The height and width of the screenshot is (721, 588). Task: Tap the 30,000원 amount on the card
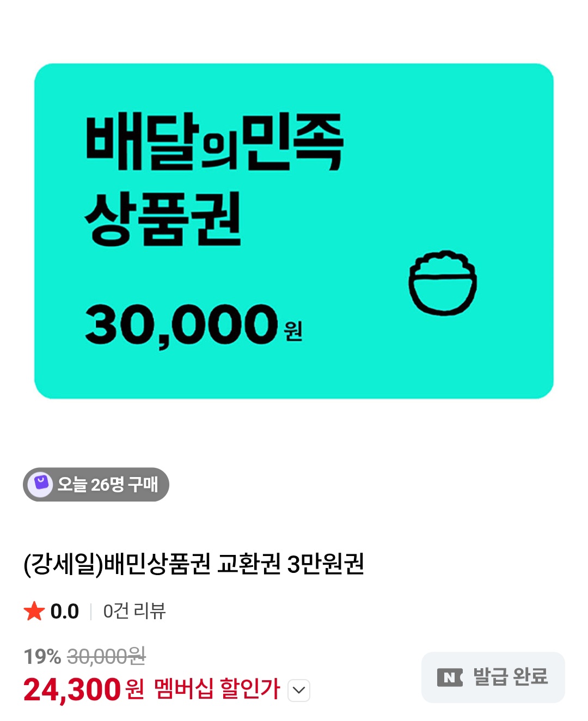tap(193, 325)
